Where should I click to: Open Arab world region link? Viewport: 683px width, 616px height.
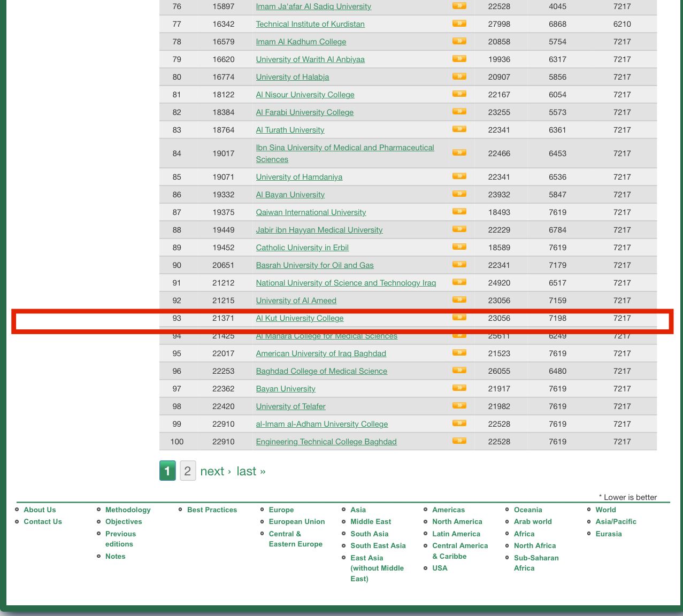tap(533, 521)
